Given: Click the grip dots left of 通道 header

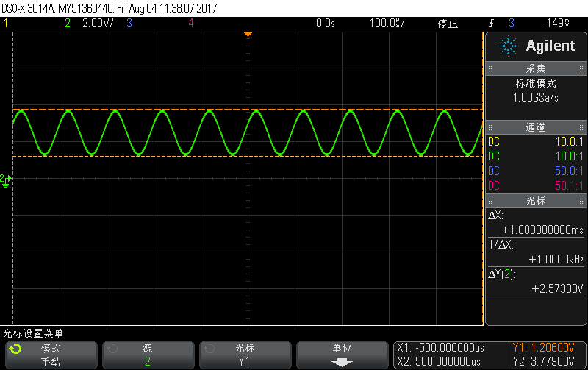Looking at the screenshot, I should coord(490,127).
